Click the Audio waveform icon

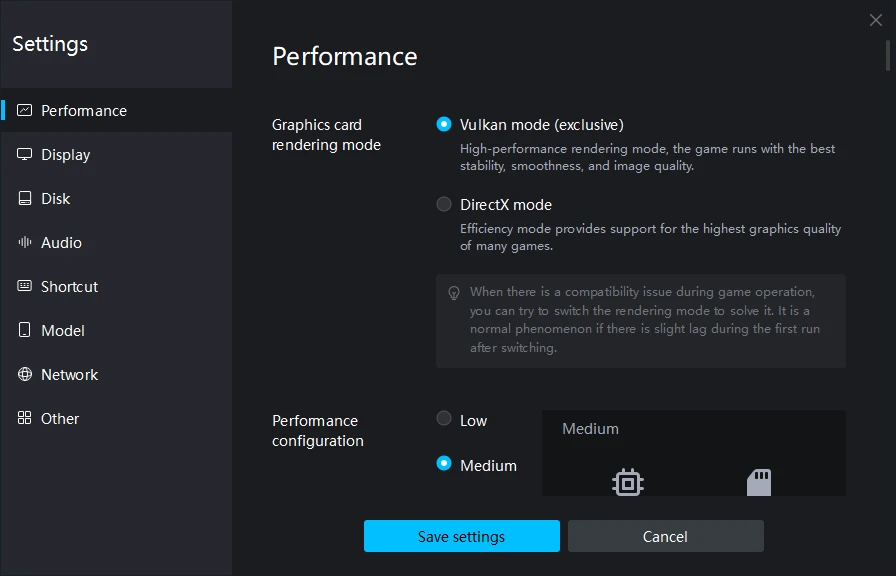[x=25, y=243]
